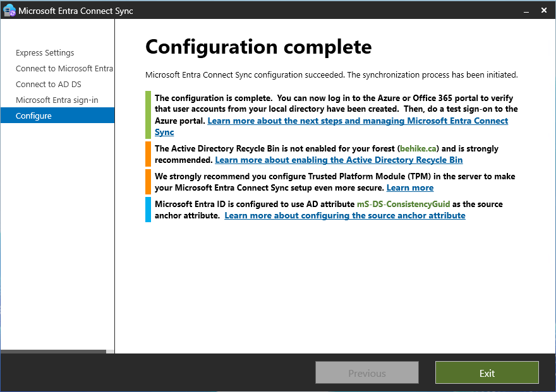Click the sidebar horizontal scrollbar thumb

[x=54, y=351]
